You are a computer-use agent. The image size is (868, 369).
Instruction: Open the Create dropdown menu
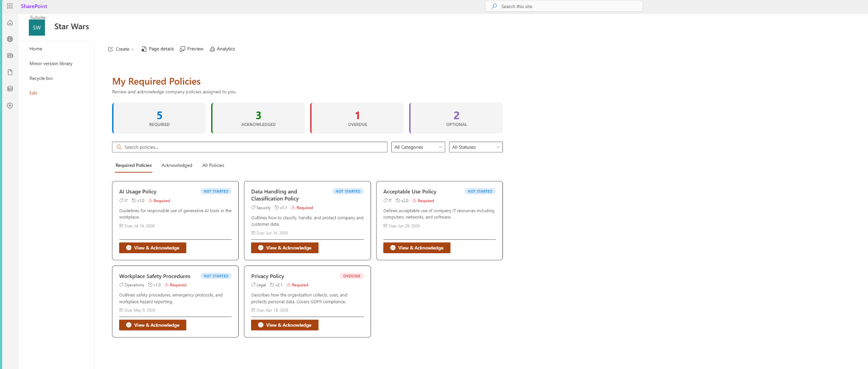(121, 49)
